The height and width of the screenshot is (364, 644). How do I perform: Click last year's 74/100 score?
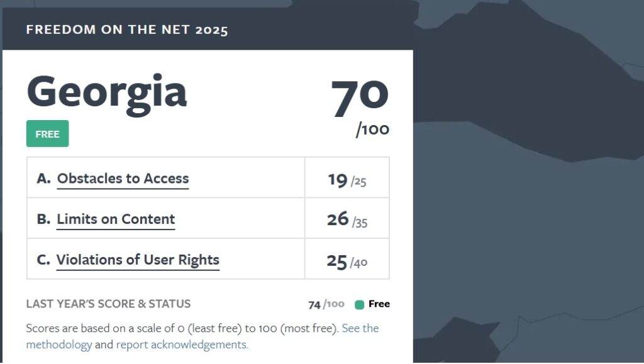tap(326, 305)
